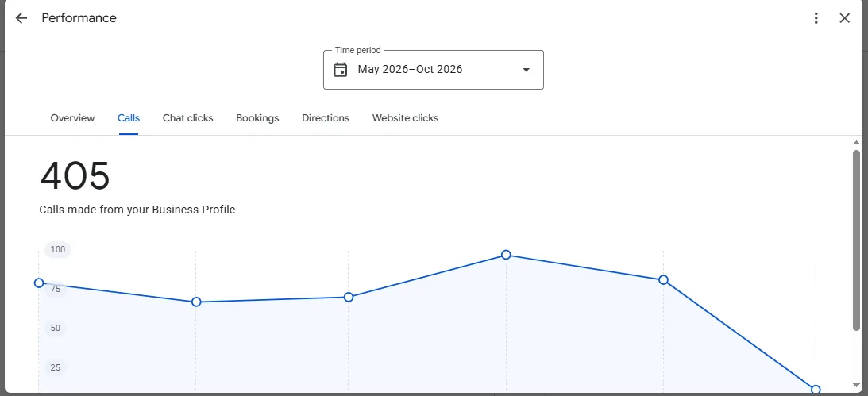The image size is (868, 396).
Task: Select the May 2026–Oct 2026 period field
Action: pos(434,70)
